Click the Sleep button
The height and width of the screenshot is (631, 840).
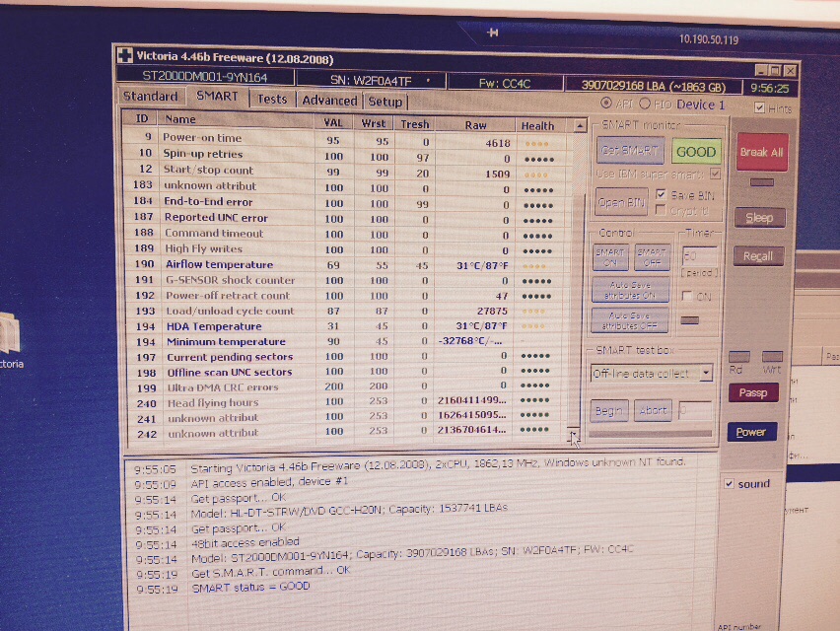point(759,218)
